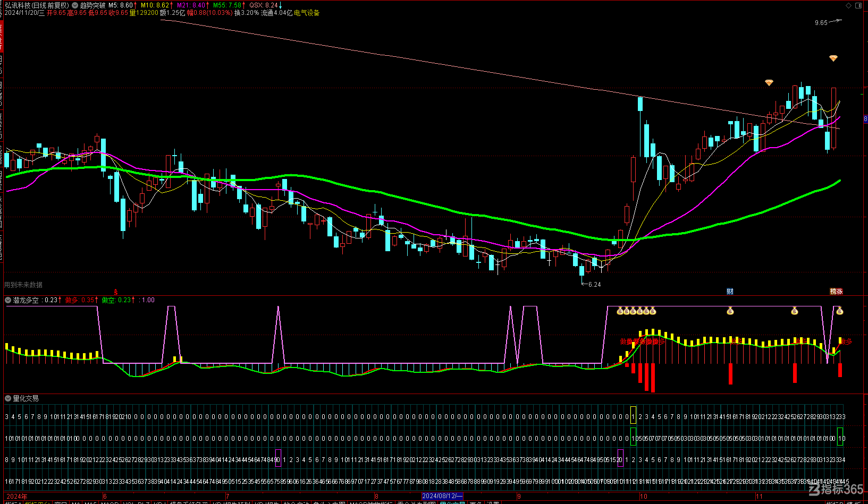868x504 pixels.
Task: Click the 量化交易 indicator title
Action: tap(26, 398)
